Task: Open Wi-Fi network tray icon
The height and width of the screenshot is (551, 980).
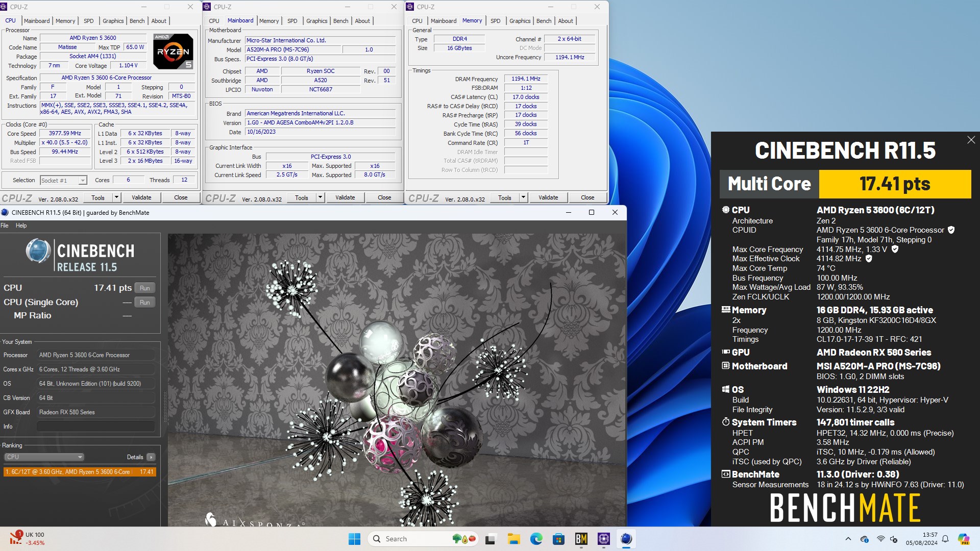Action: tap(880, 539)
